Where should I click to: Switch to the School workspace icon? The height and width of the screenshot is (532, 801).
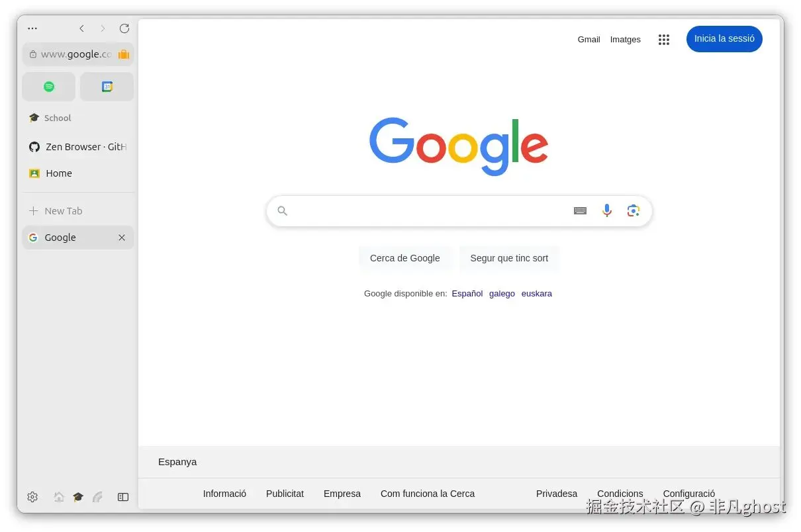point(78,497)
